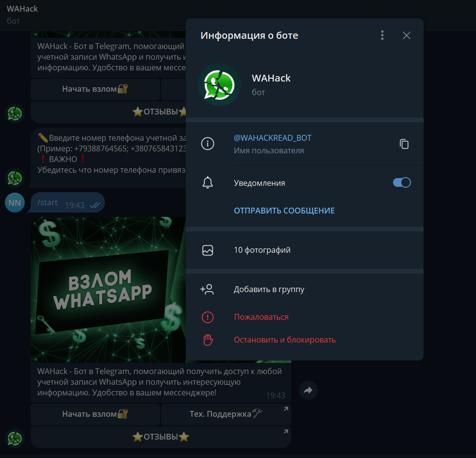Open the WAHack bot avatar in info panel
476x458 pixels.
click(x=219, y=85)
